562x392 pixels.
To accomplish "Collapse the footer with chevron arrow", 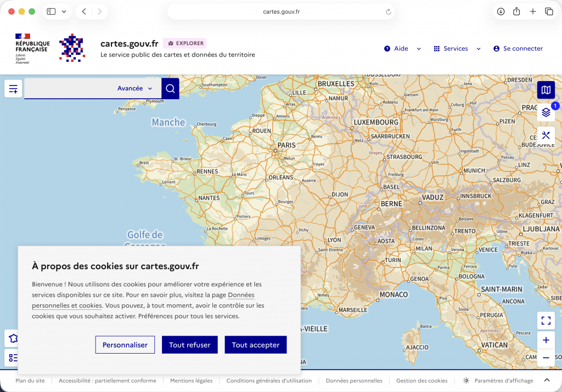I will coord(547,380).
